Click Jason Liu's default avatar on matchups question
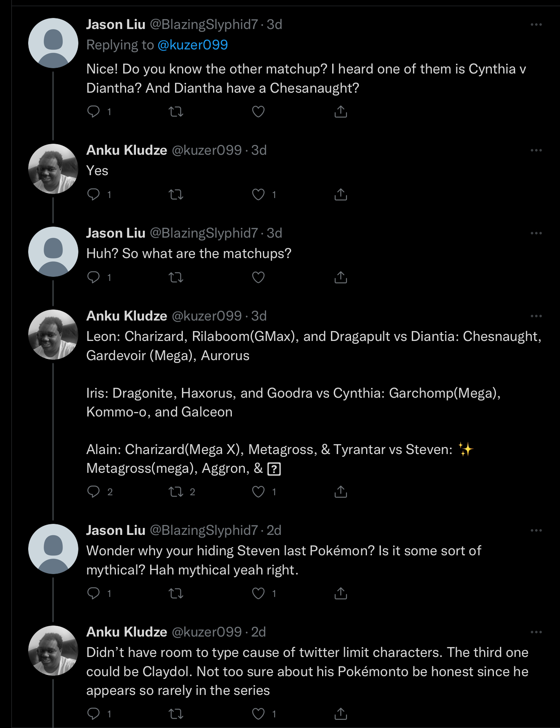This screenshot has width=560, height=728. [53, 252]
